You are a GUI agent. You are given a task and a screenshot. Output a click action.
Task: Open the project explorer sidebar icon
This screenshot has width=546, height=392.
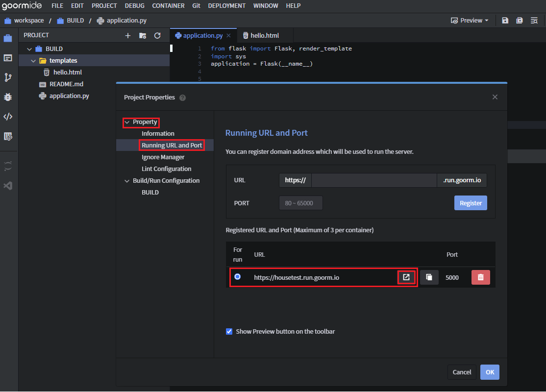[x=8, y=38]
